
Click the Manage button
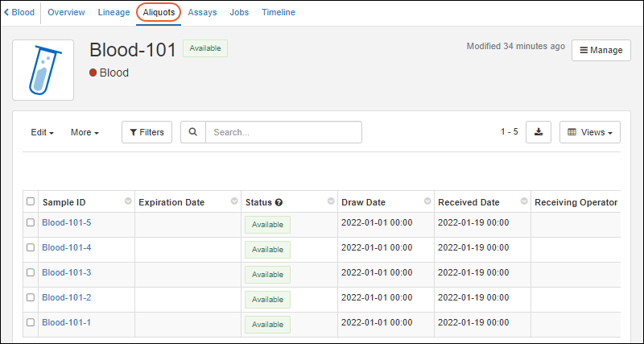pyautogui.click(x=601, y=50)
